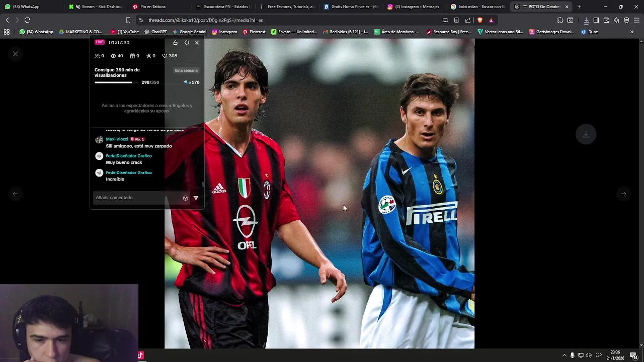The image size is (644, 362).
Task: Open the Envato Unlimited bookmark
Action: tap(294, 32)
